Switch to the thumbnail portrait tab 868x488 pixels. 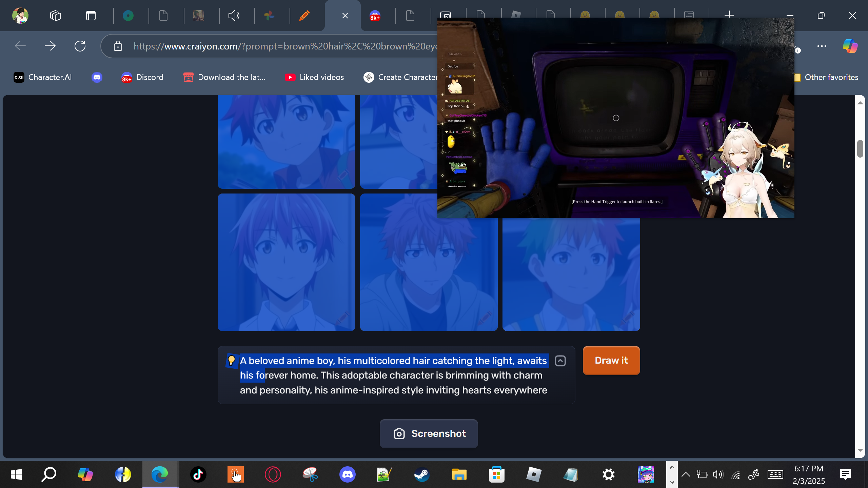[x=199, y=16]
